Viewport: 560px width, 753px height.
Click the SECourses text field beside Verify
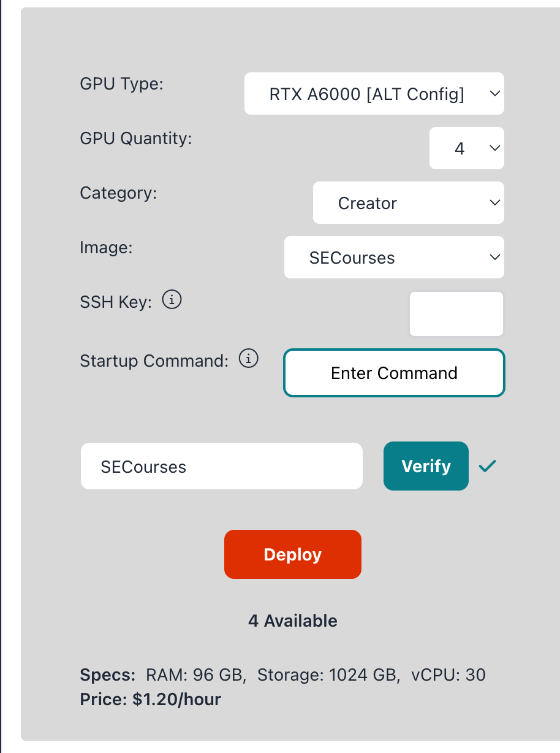click(x=221, y=467)
